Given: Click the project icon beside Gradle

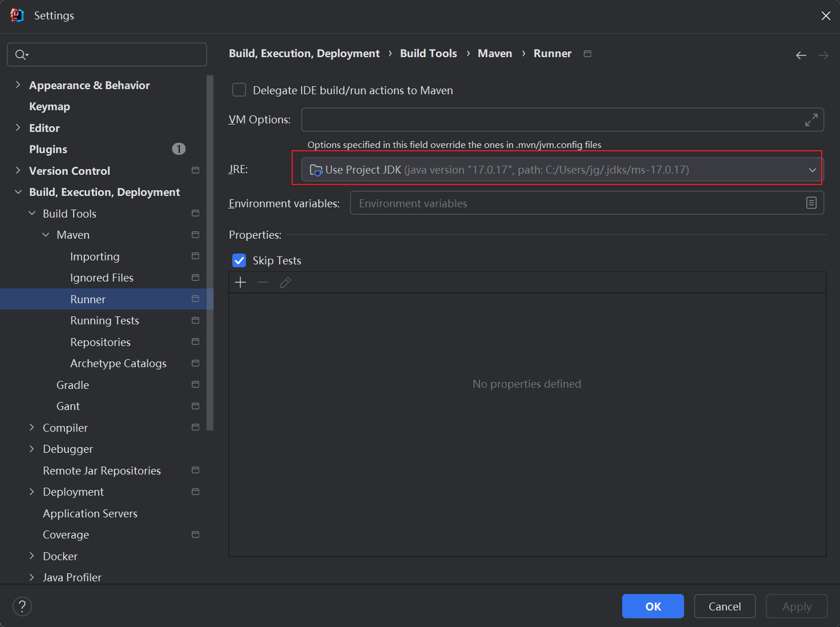Looking at the screenshot, I should pyautogui.click(x=195, y=384).
